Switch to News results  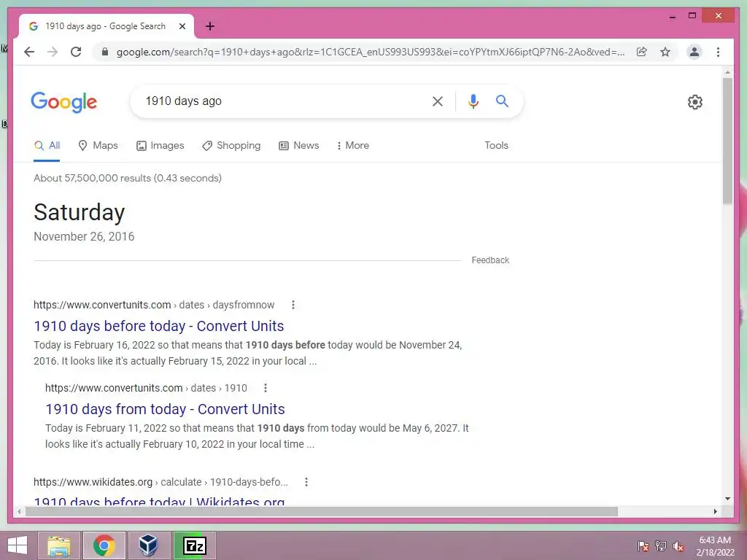(x=298, y=145)
